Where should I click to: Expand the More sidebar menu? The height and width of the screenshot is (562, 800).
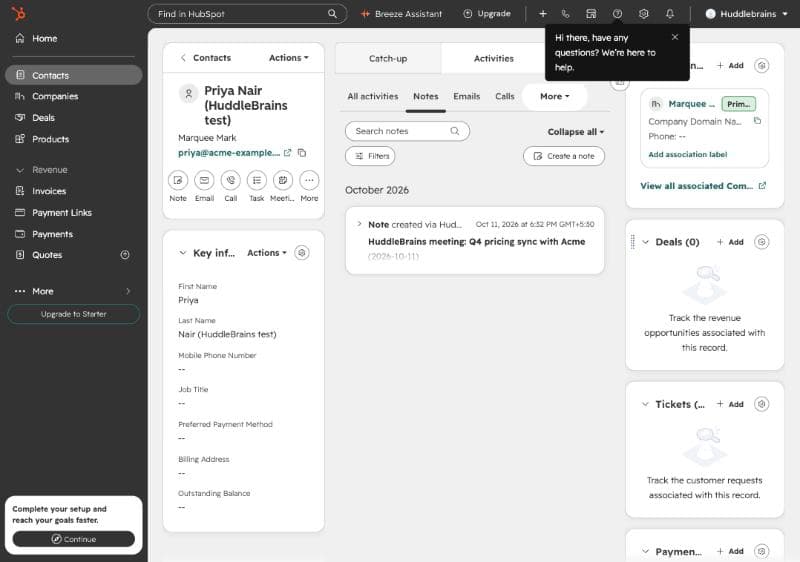(71, 291)
